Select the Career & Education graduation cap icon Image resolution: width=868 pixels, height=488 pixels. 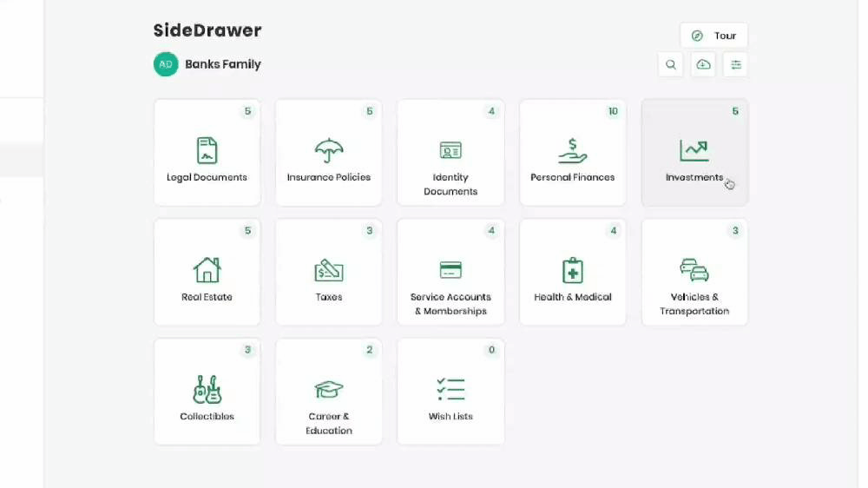click(329, 389)
